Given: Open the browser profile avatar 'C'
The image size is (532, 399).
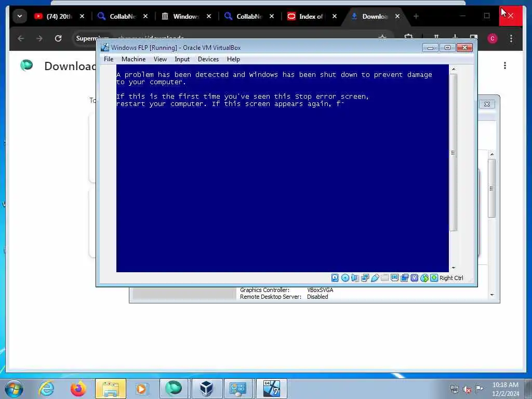Looking at the screenshot, I should point(493,38).
